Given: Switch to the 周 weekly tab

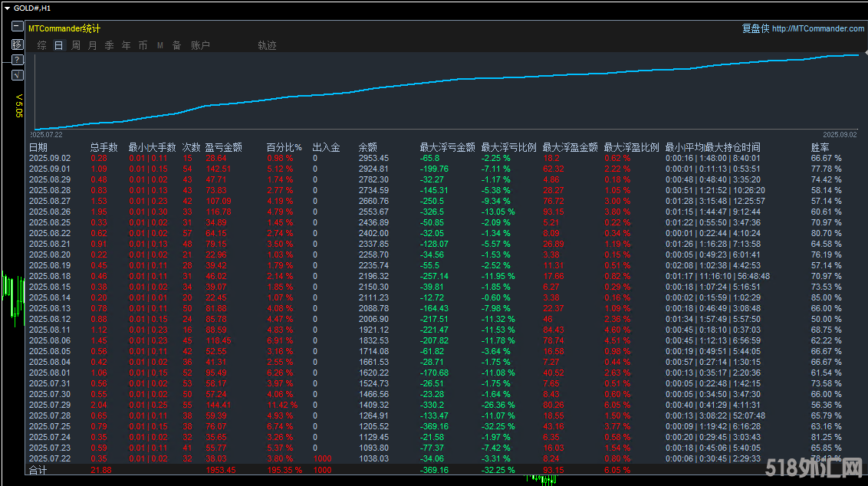Looking at the screenshot, I should point(76,45).
